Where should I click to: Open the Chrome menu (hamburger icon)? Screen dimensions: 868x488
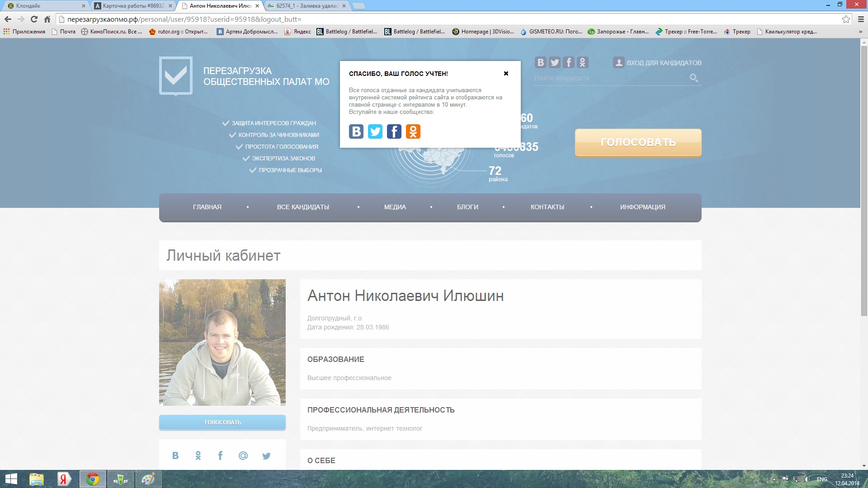pyautogui.click(x=861, y=19)
